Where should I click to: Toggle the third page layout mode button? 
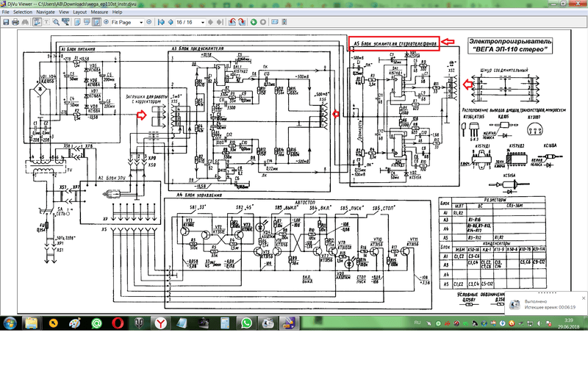[96, 22]
